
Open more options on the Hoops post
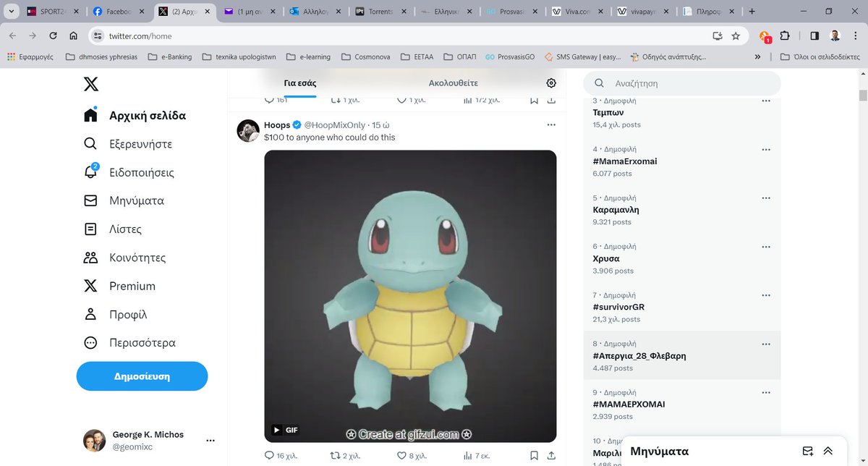point(551,125)
